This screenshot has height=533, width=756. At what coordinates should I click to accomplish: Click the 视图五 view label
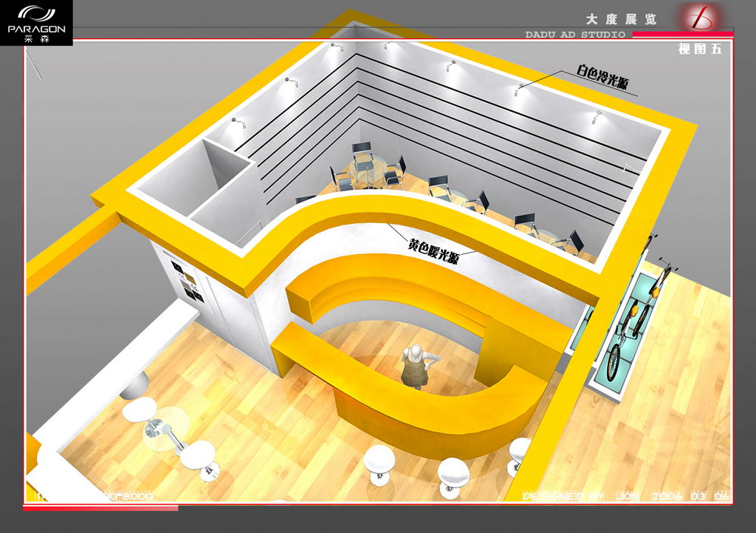(700, 50)
